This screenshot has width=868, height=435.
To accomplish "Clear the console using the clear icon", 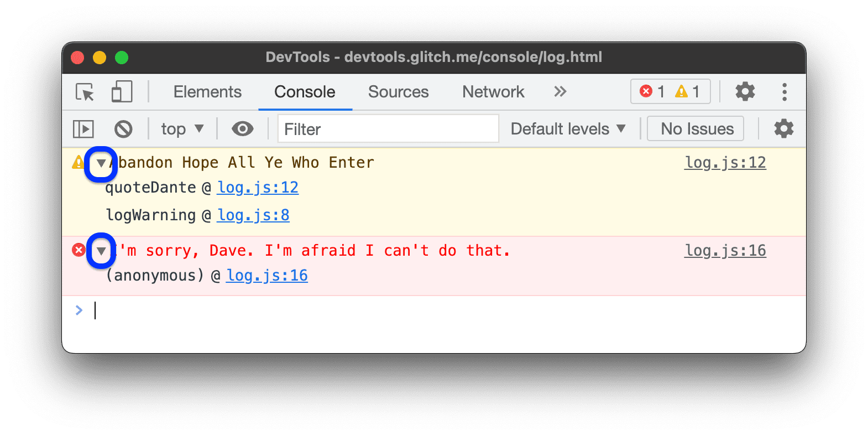I will pyautogui.click(x=123, y=128).
